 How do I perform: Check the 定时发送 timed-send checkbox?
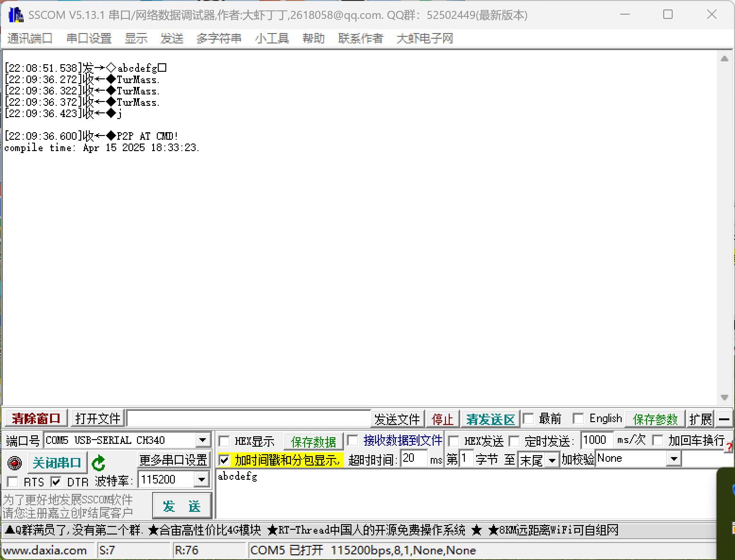coord(514,441)
